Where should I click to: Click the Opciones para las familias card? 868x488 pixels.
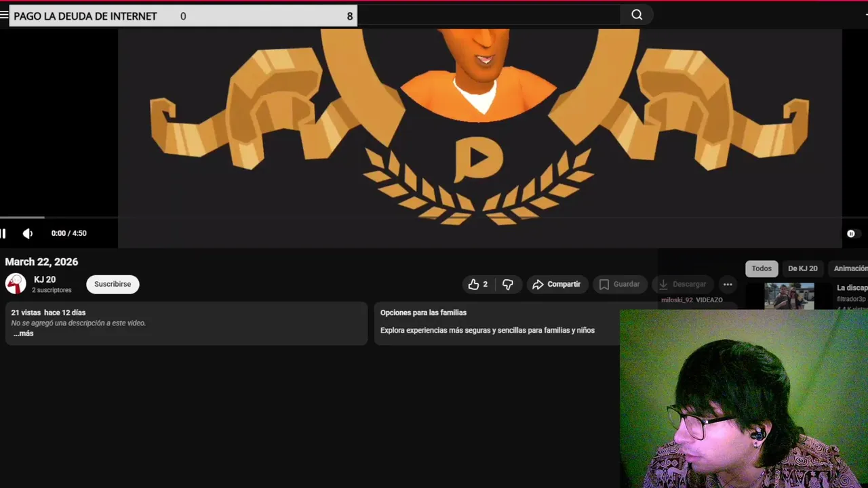496,323
